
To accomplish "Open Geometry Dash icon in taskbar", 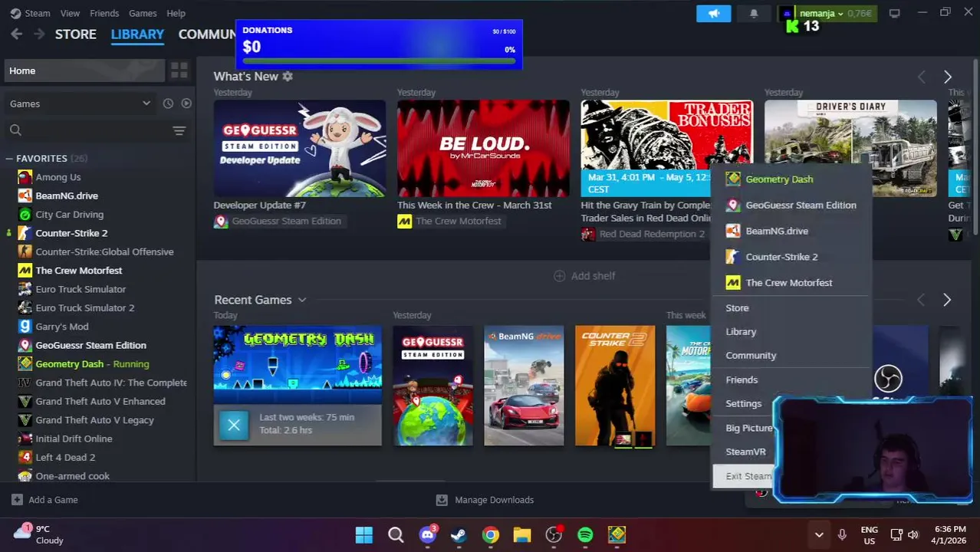I will (617, 534).
